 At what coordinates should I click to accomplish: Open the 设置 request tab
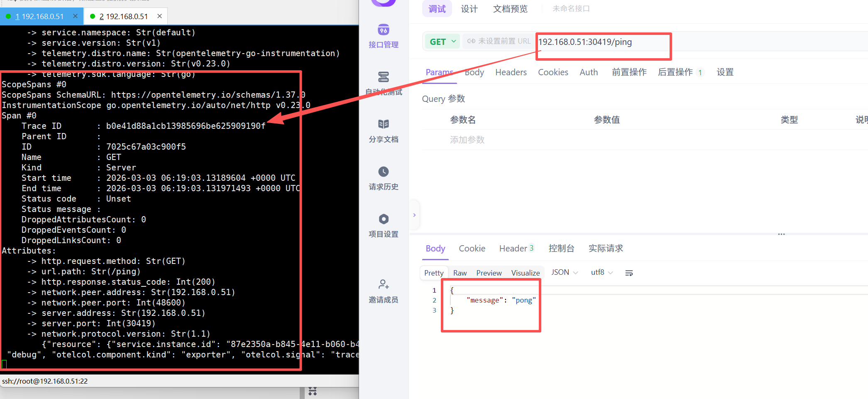725,72
